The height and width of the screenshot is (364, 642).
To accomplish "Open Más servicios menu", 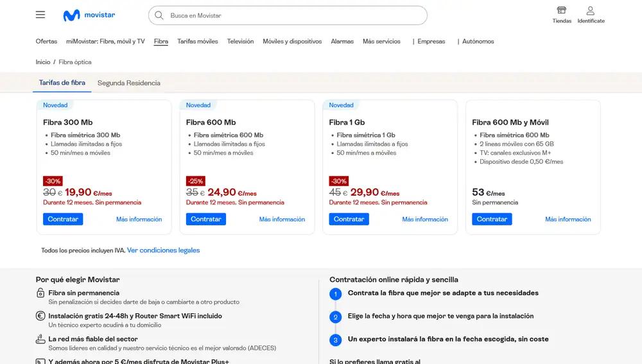I will pos(381,41).
